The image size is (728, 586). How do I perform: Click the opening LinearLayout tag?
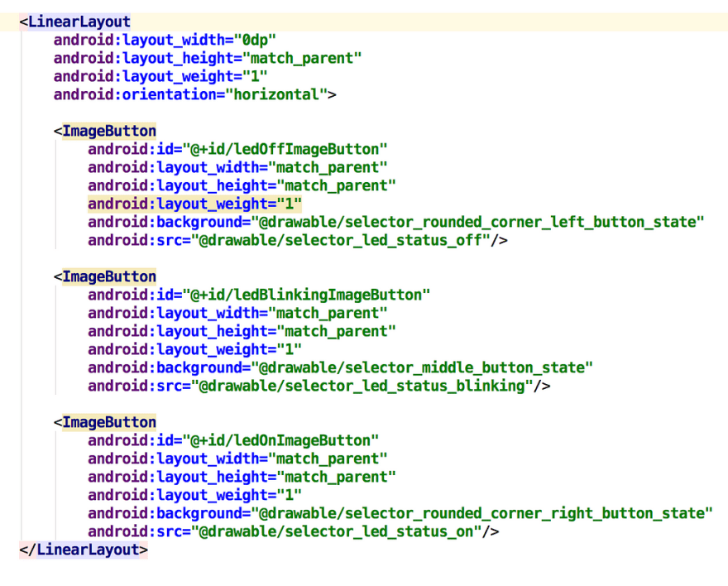[x=75, y=22]
